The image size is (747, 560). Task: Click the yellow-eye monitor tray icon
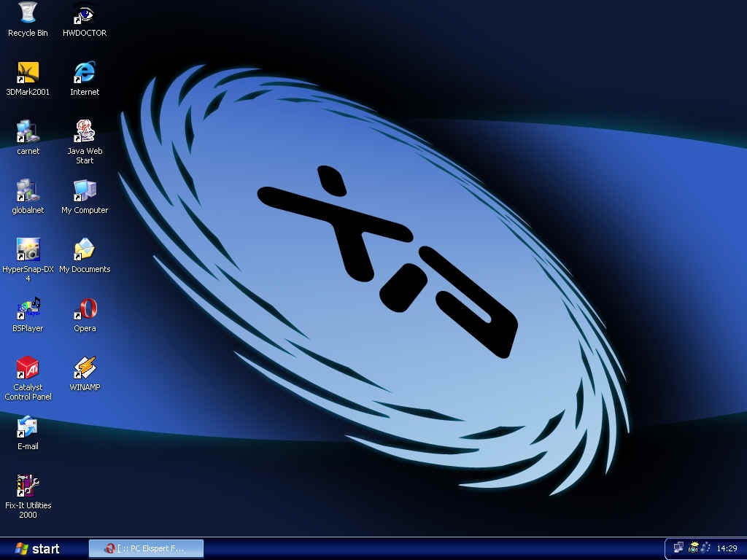[693, 548]
